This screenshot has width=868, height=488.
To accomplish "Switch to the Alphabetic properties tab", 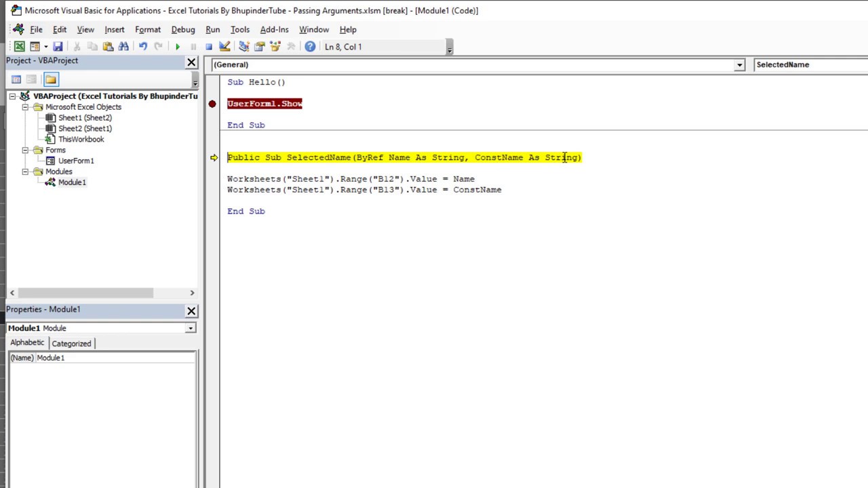I will pyautogui.click(x=27, y=343).
